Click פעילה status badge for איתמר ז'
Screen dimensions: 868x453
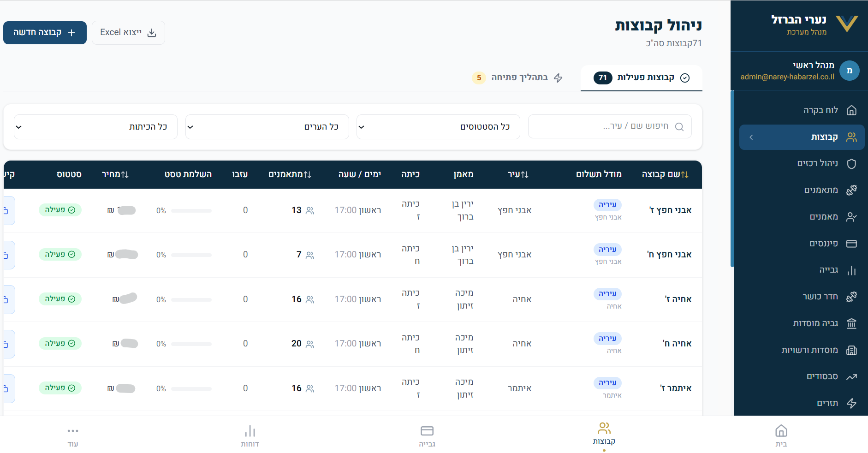point(60,388)
